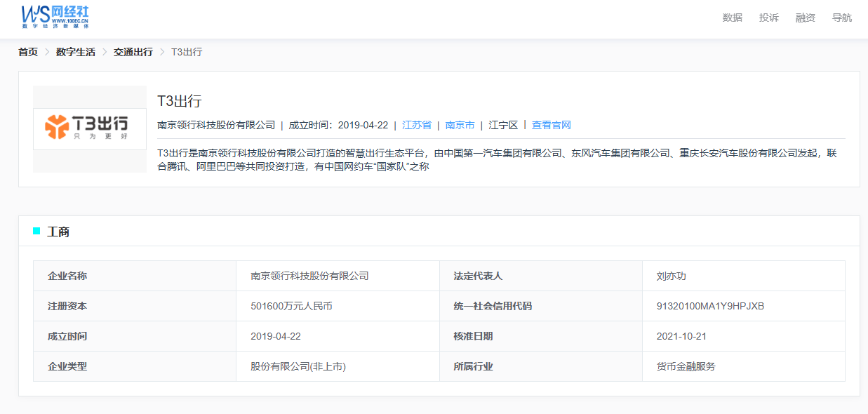Click the 法定代表人 label cell
The height and width of the screenshot is (414, 868).
pyautogui.click(x=541, y=276)
